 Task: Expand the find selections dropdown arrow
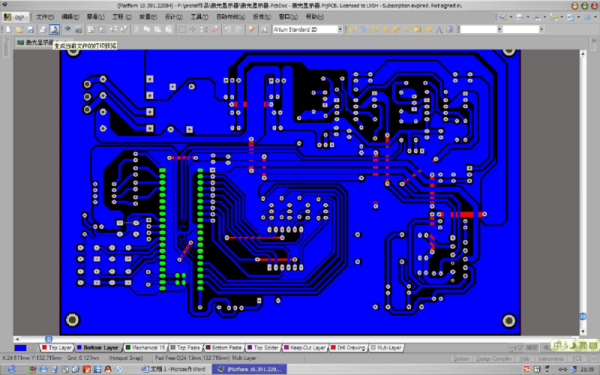coord(545,17)
